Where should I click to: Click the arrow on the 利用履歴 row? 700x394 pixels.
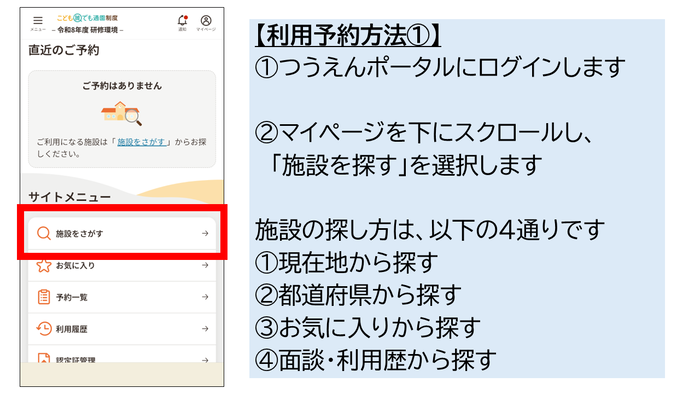click(205, 329)
